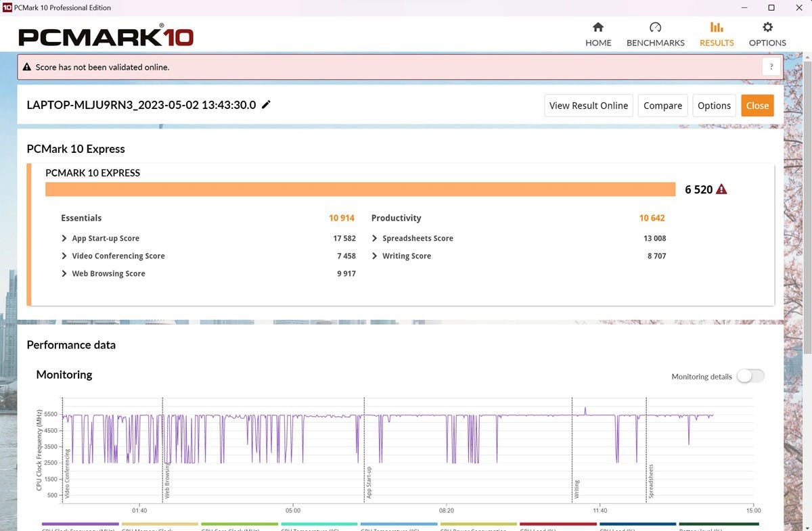Go to Benchmarks gauge icon
This screenshot has width=812, height=531.
(655, 28)
